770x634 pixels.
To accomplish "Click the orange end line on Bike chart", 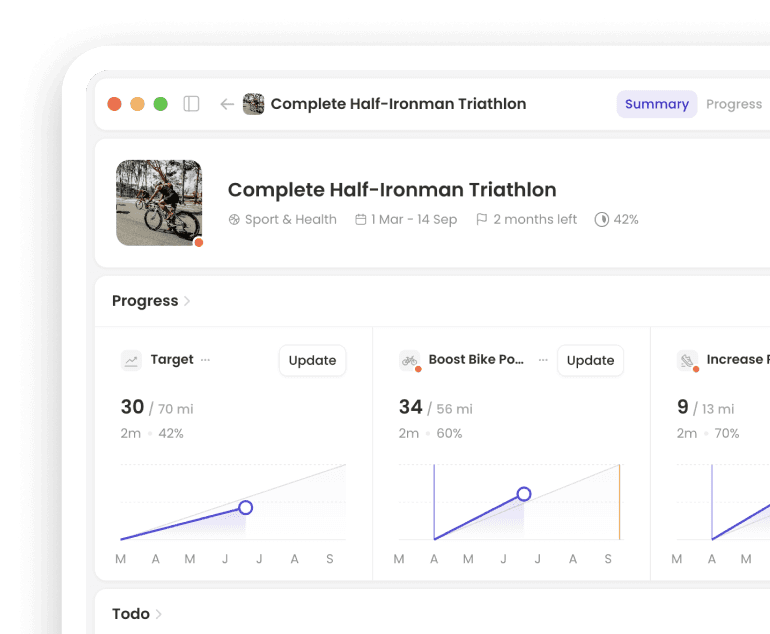I will tap(619, 502).
